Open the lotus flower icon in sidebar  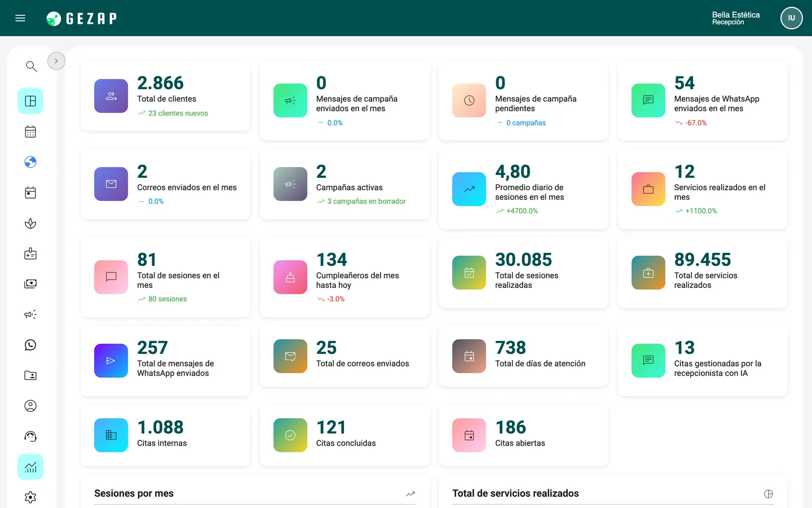pos(30,224)
